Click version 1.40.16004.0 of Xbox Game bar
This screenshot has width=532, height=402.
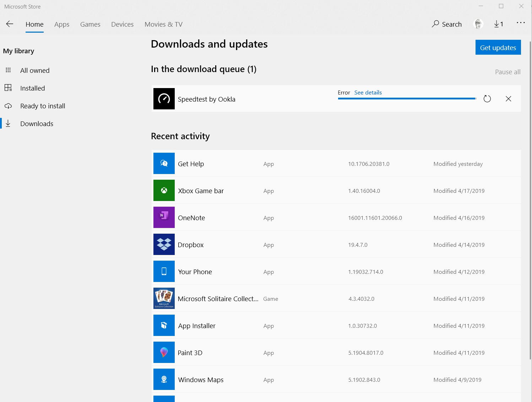click(x=364, y=191)
